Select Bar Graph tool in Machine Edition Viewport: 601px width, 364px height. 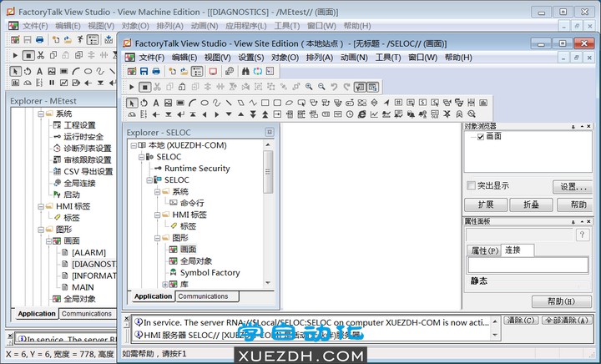pos(15,83)
